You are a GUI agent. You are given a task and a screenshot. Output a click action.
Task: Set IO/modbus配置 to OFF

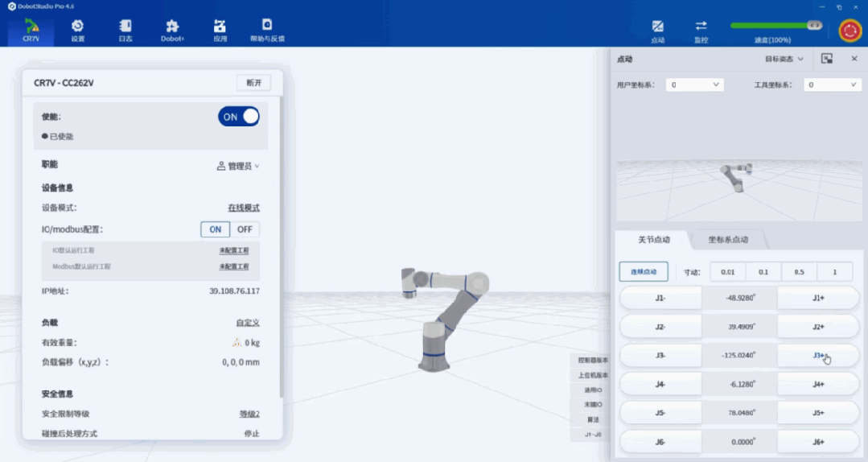click(x=245, y=229)
